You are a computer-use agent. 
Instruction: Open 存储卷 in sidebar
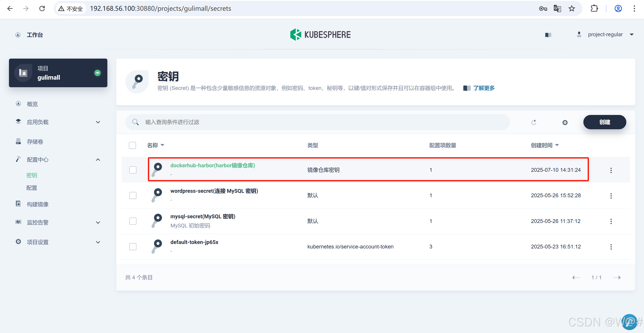point(35,142)
